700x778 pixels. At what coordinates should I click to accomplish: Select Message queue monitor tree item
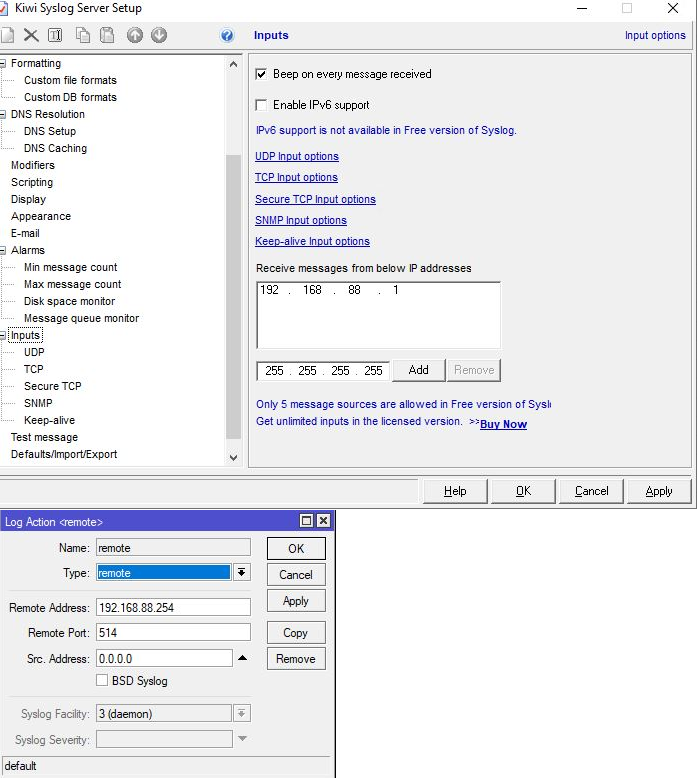tap(81, 318)
